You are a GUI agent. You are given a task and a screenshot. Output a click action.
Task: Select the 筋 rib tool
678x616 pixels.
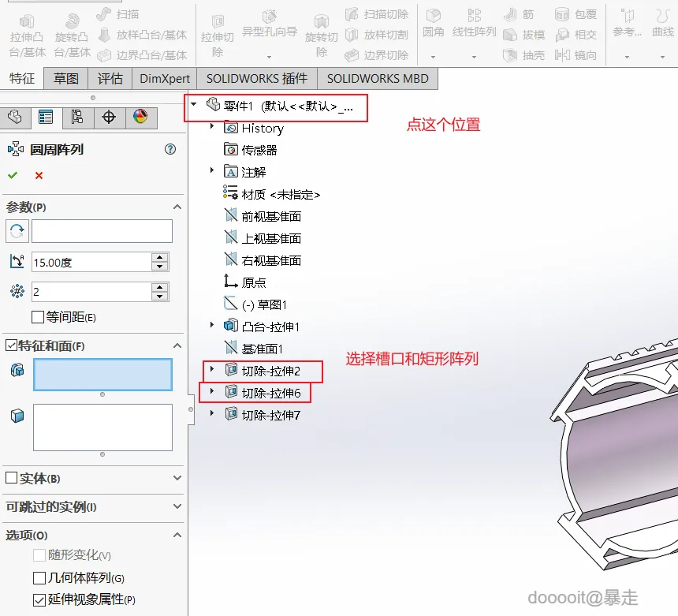tap(519, 14)
